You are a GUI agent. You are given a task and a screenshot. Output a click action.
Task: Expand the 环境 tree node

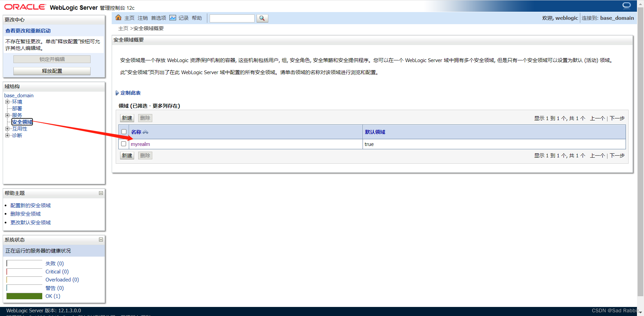click(7, 102)
